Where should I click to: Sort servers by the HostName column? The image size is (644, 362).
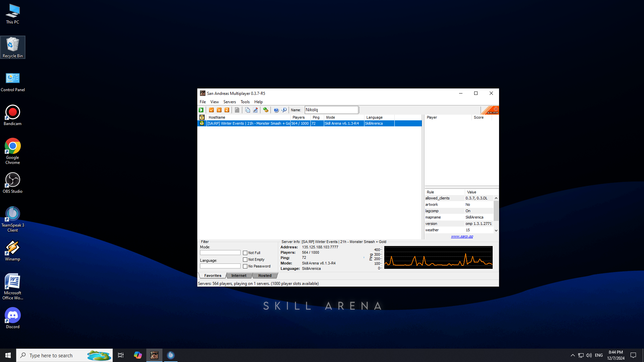pyautogui.click(x=248, y=117)
